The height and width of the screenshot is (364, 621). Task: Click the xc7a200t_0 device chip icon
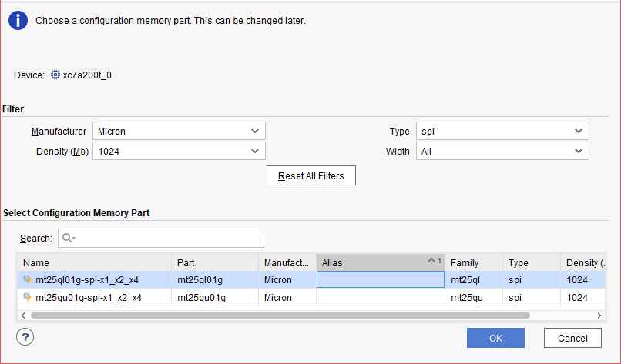[55, 75]
